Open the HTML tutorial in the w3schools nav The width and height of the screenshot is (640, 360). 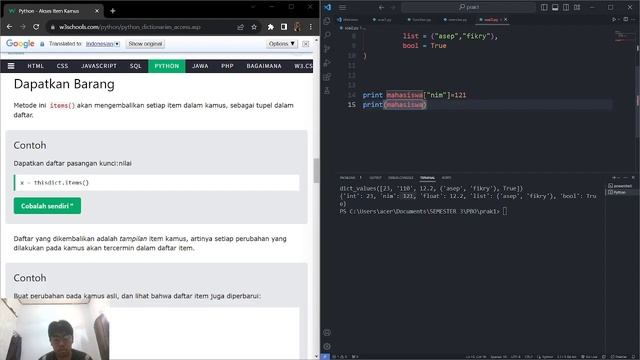tap(36, 66)
